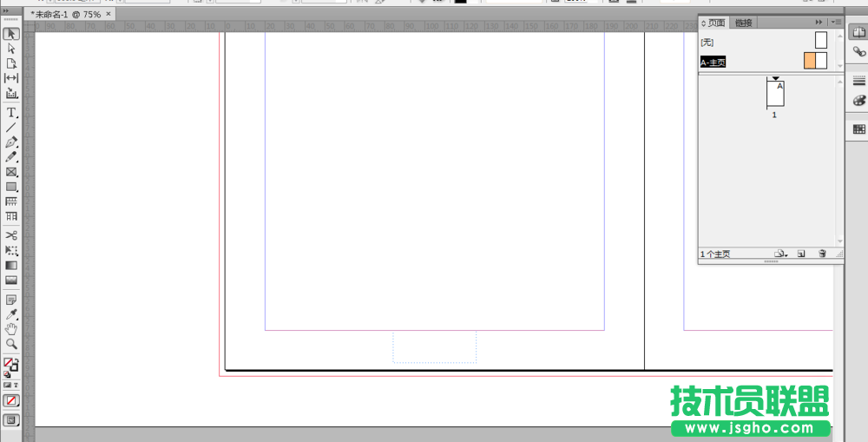Select the Hand tool
Viewport: 868px width, 442px height.
(11, 329)
